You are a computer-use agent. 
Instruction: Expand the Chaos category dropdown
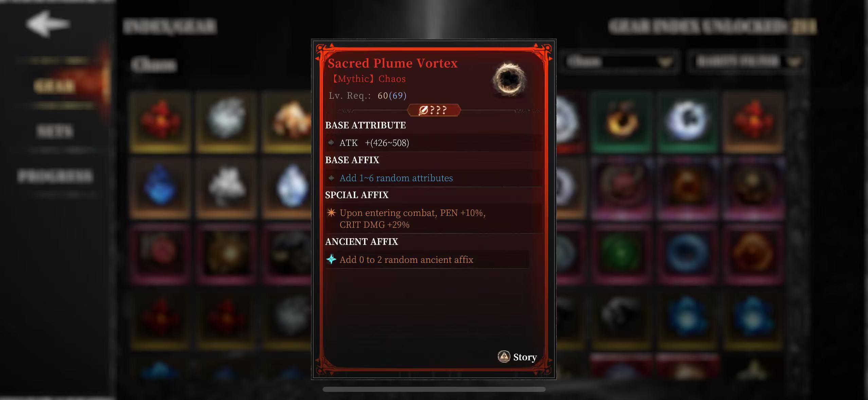click(619, 62)
